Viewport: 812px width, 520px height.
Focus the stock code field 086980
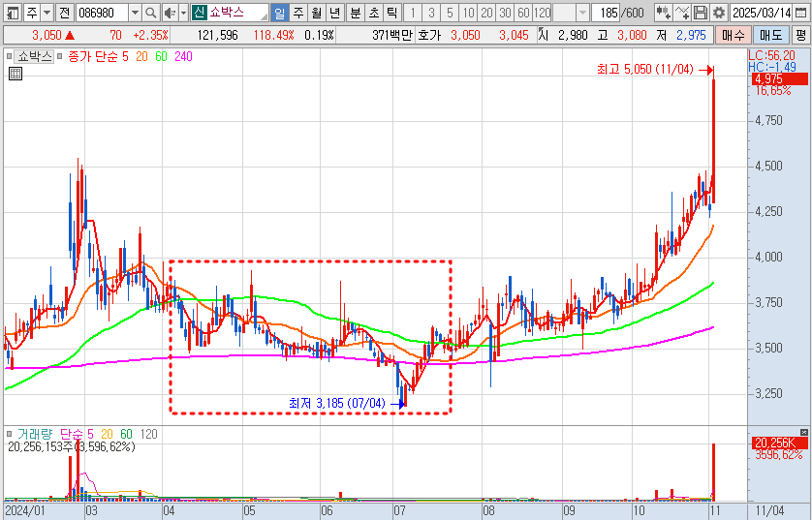click(102, 13)
